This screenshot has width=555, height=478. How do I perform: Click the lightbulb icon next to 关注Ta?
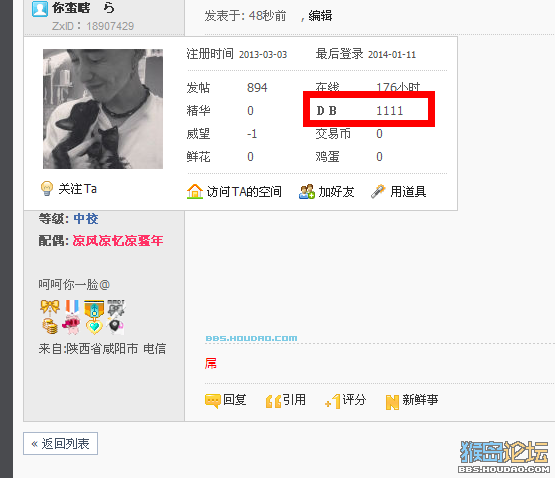(x=47, y=188)
